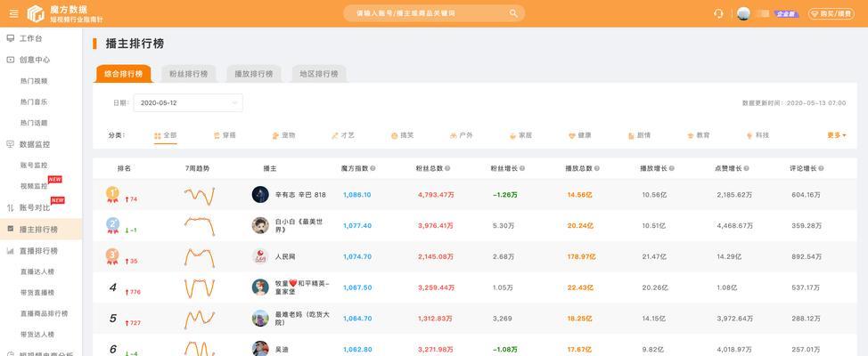Open 牧童 和平精英 profile name
Viewport: 868px width, 356px height.
pos(302,287)
